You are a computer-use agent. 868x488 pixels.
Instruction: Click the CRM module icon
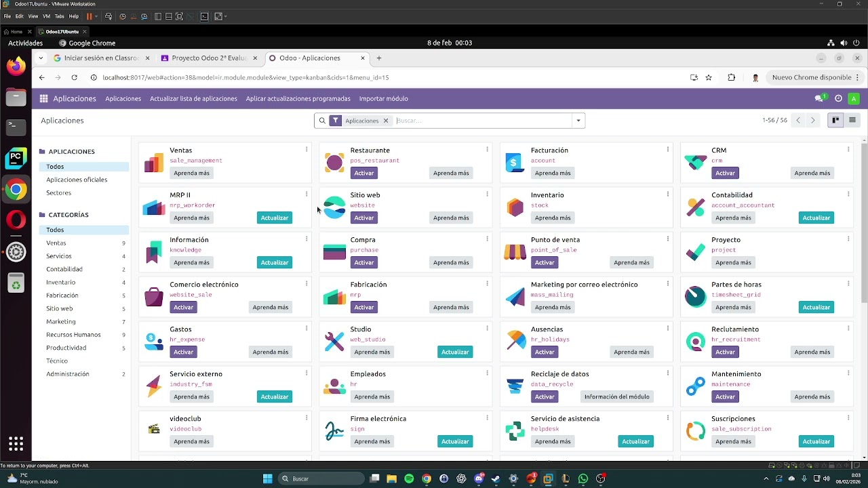coord(695,163)
